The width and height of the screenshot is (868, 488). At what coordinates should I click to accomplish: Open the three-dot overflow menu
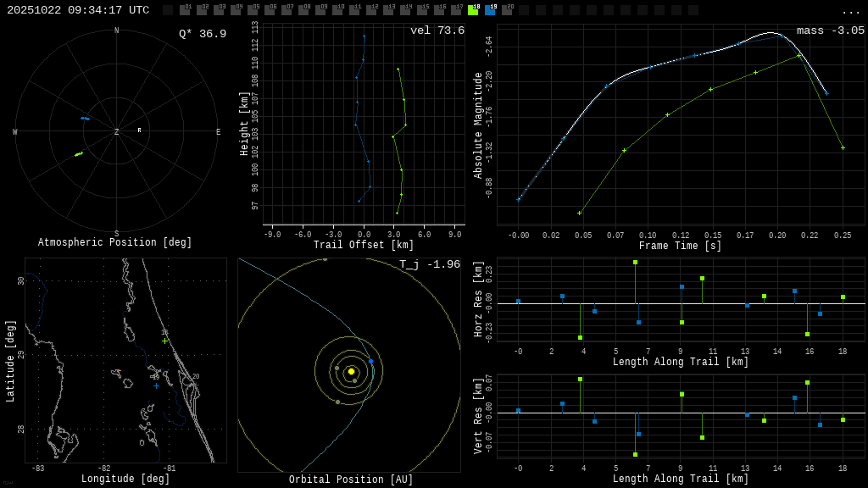tap(851, 12)
